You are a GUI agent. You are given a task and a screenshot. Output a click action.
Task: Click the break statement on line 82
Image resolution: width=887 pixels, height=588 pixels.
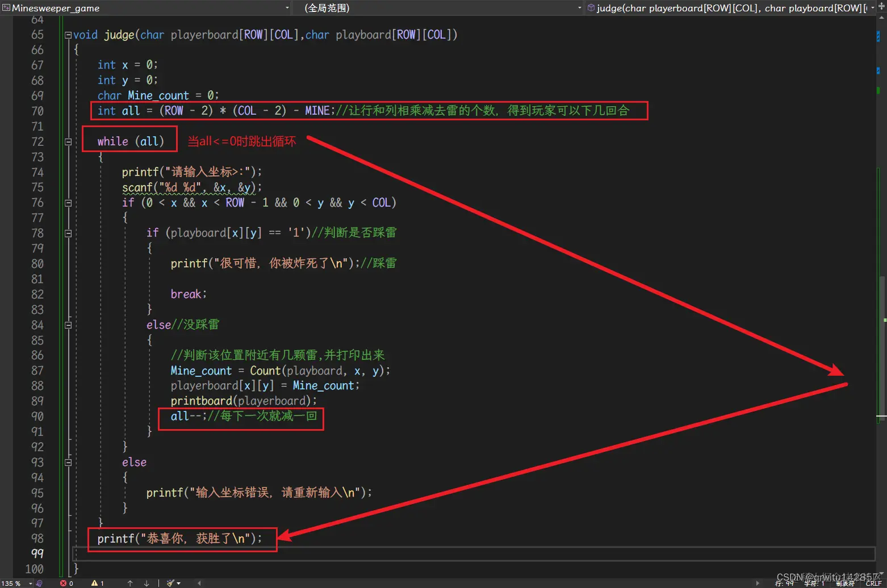[x=189, y=294]
